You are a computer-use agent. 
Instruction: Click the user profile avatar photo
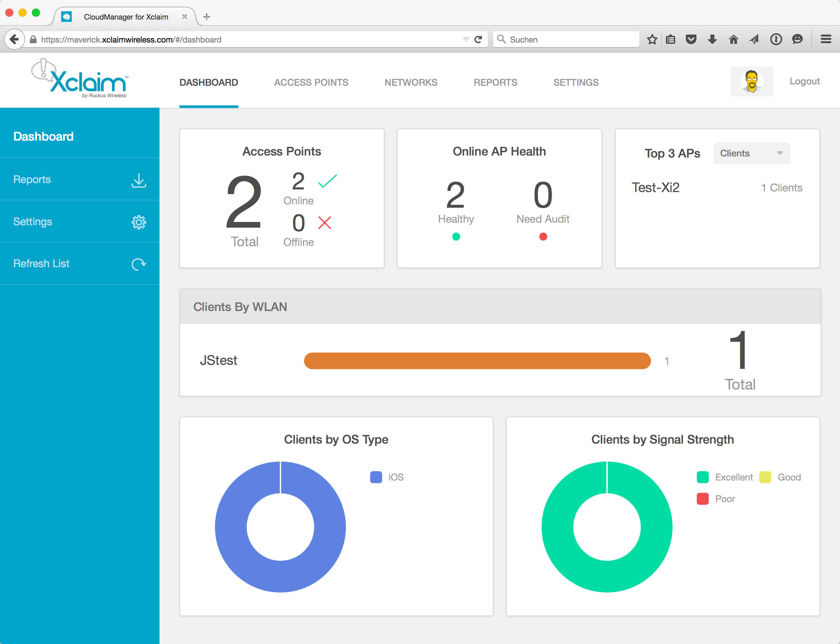752,81
